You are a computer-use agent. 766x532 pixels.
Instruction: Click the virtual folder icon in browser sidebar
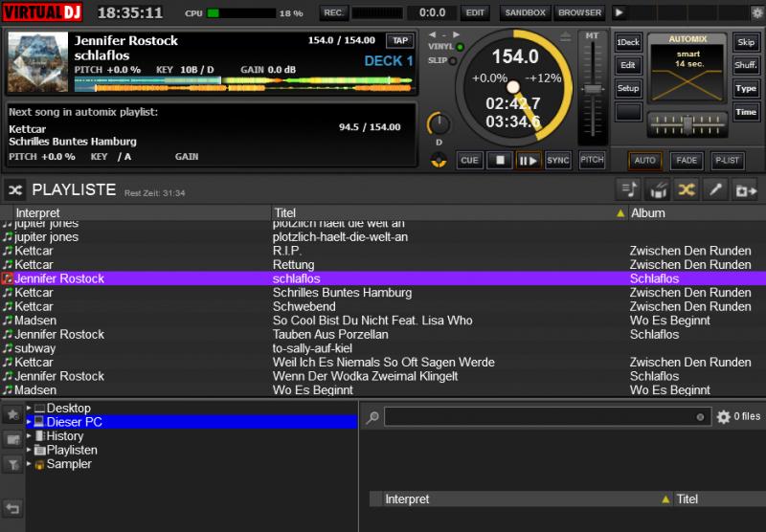tap(13, 439)
